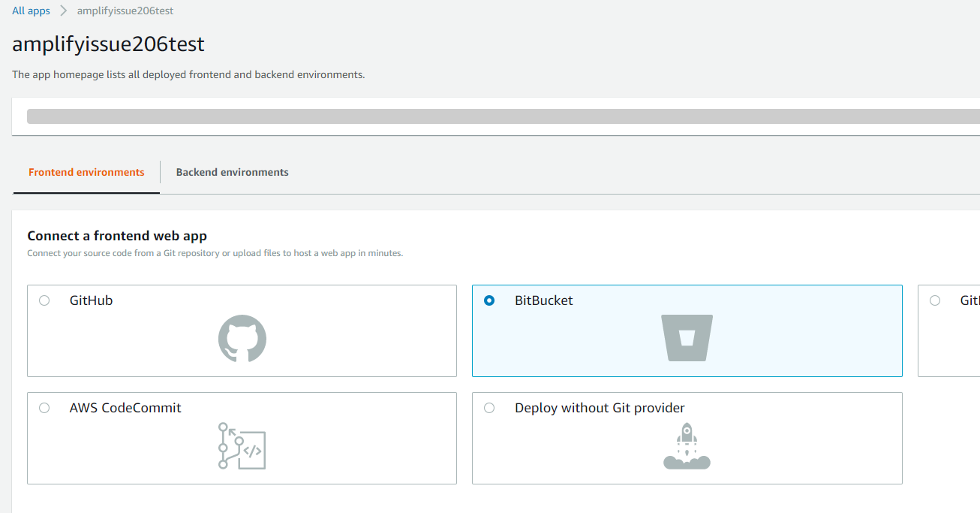Open the All apps breadcrumb link

pyautogui.click(x=30, y=11)
